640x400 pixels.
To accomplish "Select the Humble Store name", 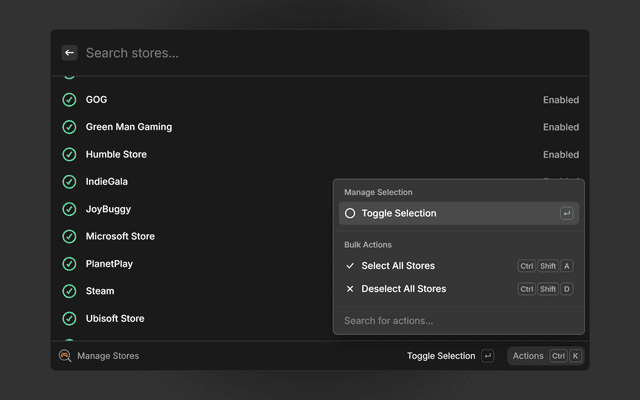I will [116, 154].
